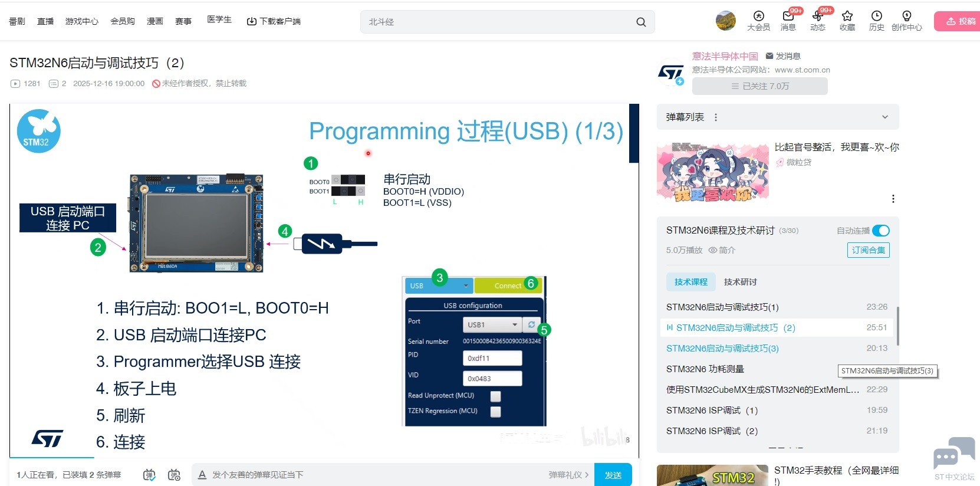Expand the 弹幕列表 chevron

[884, 117]
